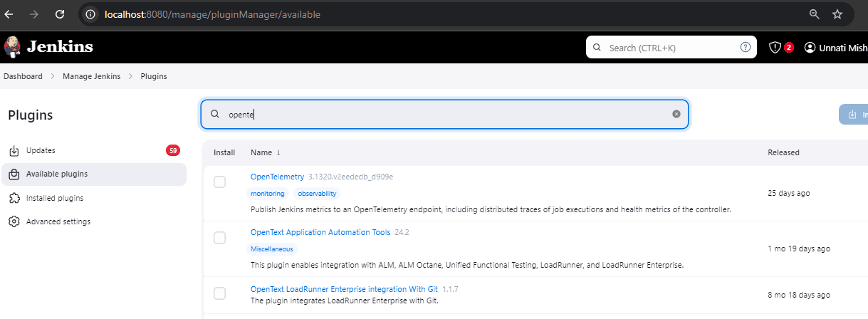This screenshot has width=868, height=319.
Task: Reload the page with refresh icon
Action: point(60,14)
